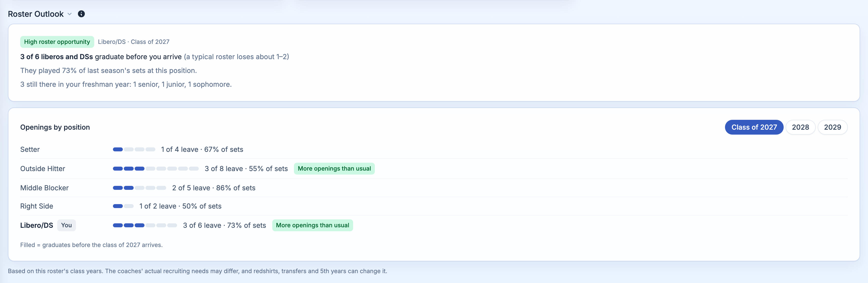Viewport: 868px width, 283px height.
Task: Click '3 of 8 leave · 55% of sets'
Action: point(246,168)
